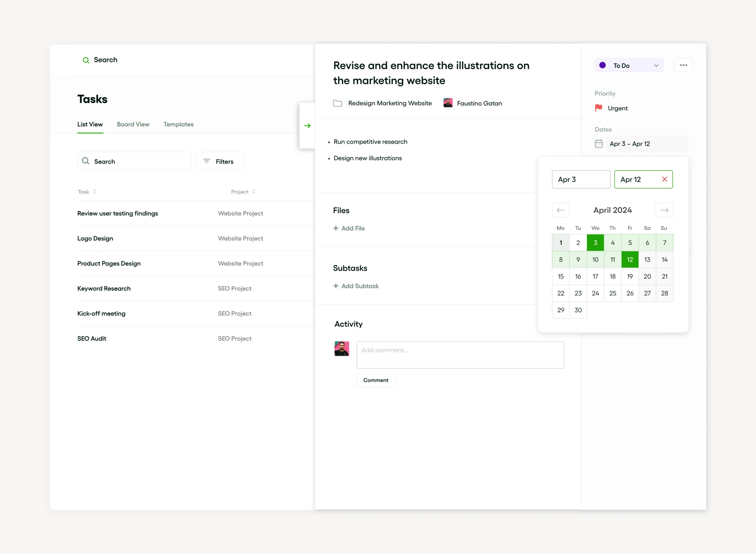Screen dimensions: 756x554
Task: Click the Comment button
Action: 376,380
